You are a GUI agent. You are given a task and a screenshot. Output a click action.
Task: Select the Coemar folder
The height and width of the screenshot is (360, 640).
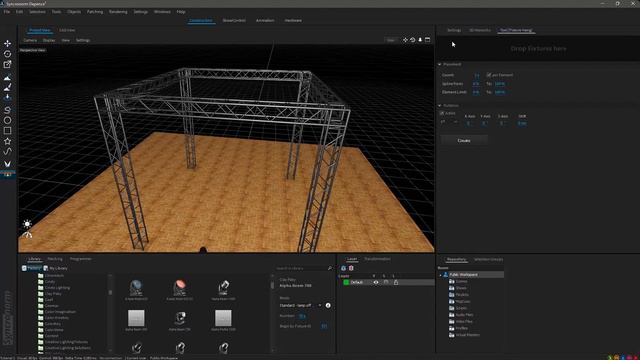click(51, 306)
